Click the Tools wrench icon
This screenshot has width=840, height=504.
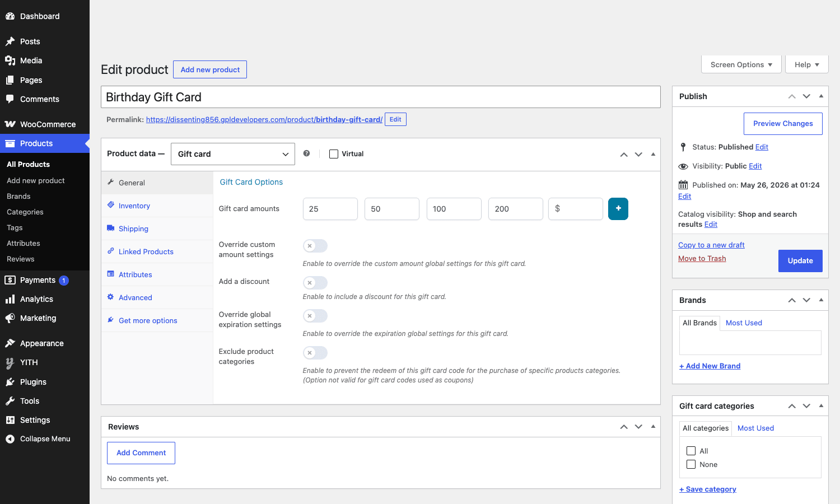pos(10,401)
